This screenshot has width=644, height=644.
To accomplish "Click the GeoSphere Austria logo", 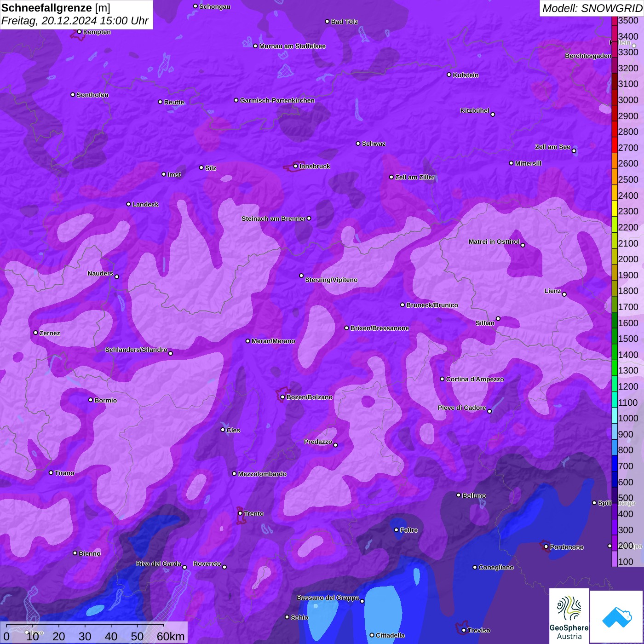I will point(569,616).
